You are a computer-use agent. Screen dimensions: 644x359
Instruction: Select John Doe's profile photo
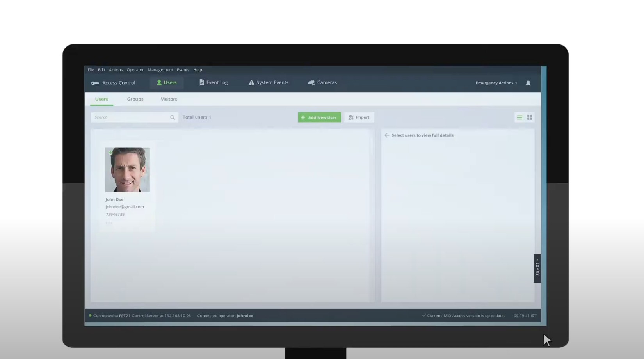tap(127, 170)
